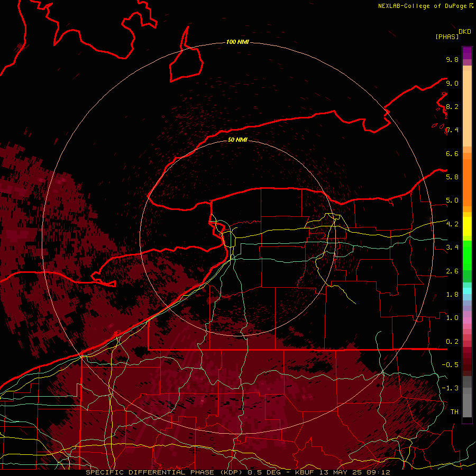The image size is (476, 476).
Task: Click the -0.5 scale value
Action: (450, 364)
